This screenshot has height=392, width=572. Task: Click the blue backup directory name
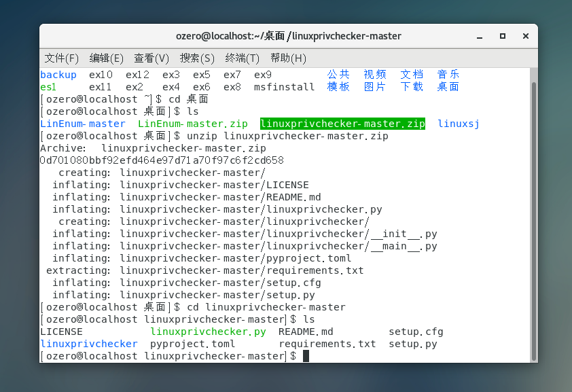coord(58,75)
